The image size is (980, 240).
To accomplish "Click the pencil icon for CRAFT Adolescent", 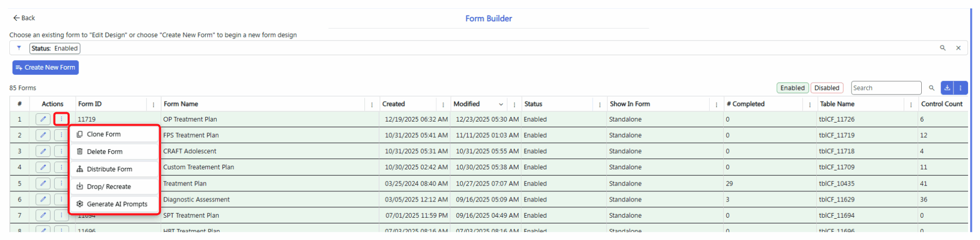I will (x=43, y=151).
